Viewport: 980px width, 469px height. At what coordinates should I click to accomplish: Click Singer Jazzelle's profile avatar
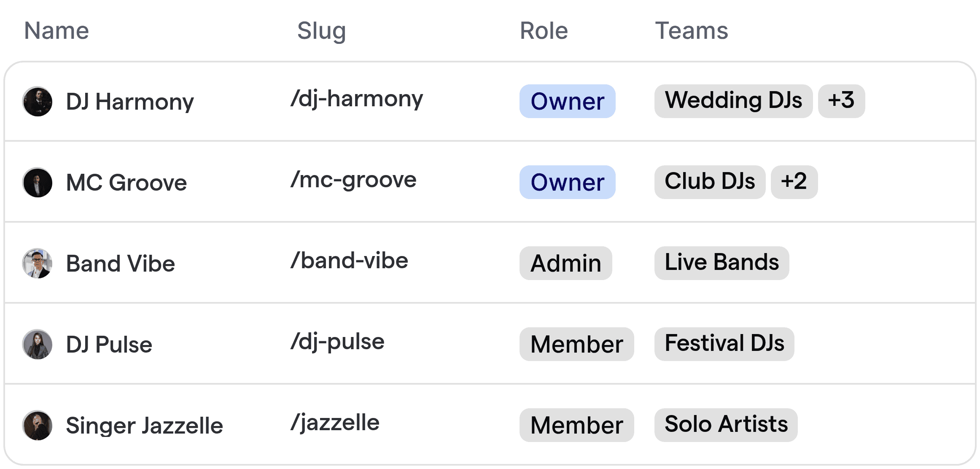37,425
